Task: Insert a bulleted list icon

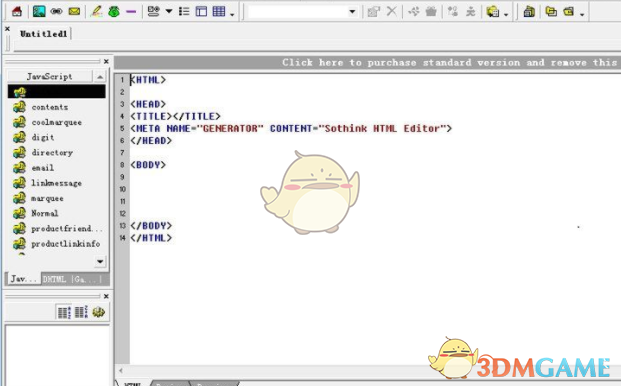Action: (x=184, y=11)
